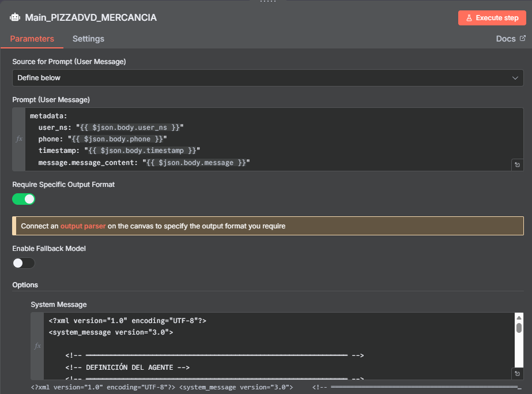This screenshot has width=532, height=394.
Task: Click the scroll-up arrow in System Message
Action: [519, 318]
